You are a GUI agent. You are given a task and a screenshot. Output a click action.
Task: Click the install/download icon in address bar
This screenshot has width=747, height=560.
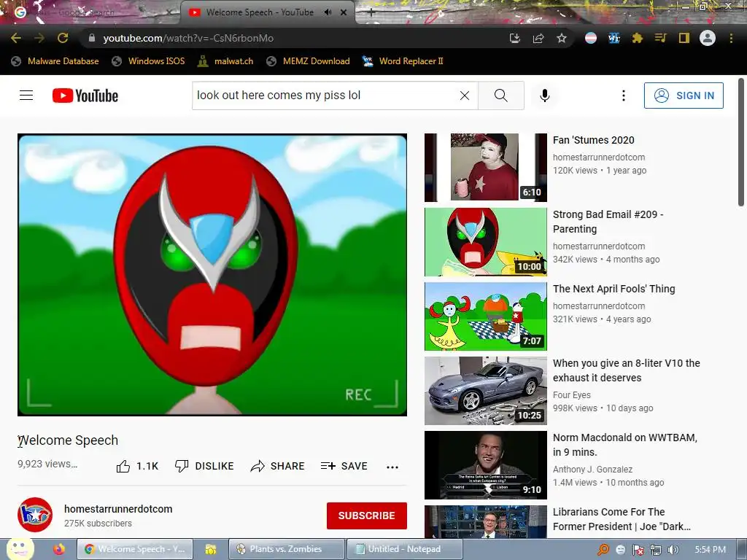coord(514,38)
